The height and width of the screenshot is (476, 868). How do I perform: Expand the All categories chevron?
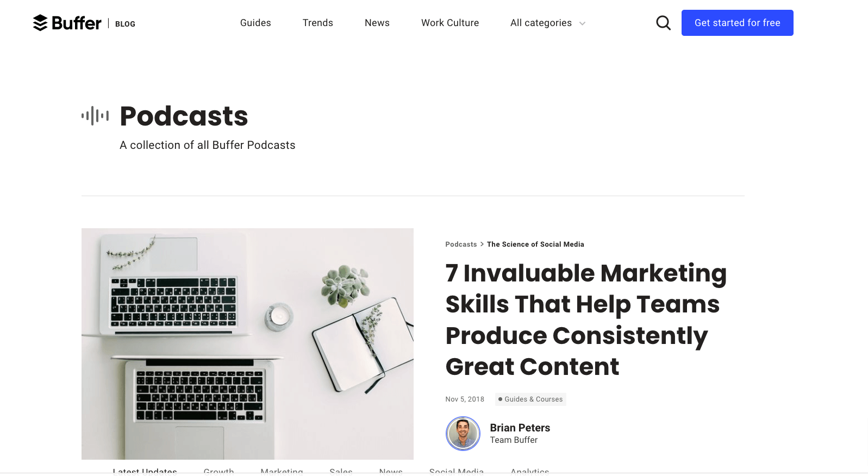(582, 23)
